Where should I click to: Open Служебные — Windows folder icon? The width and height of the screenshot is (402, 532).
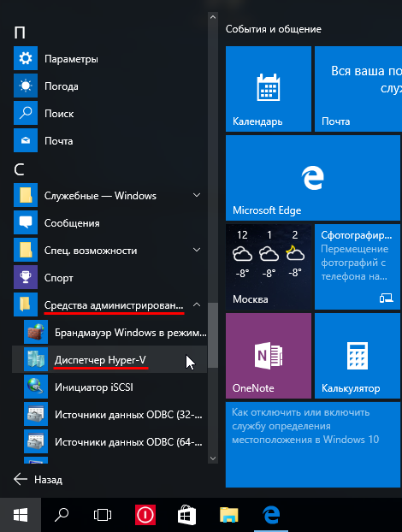click(26, 195)
